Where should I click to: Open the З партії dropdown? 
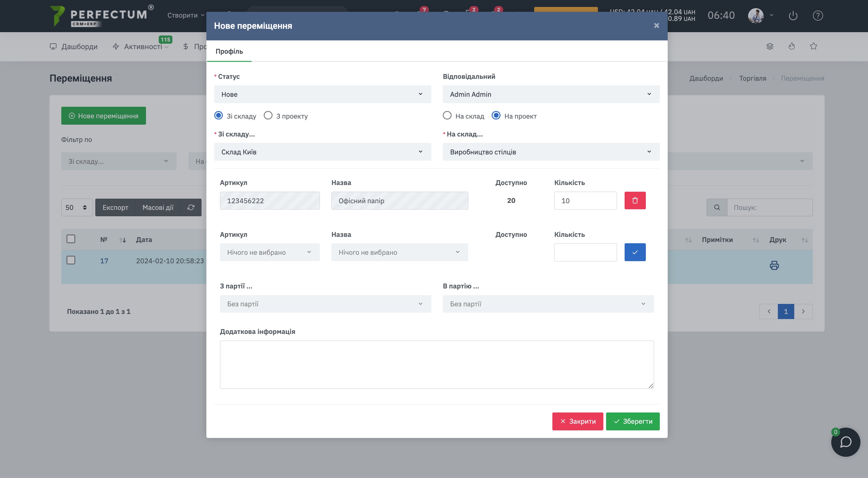[325, 304]
